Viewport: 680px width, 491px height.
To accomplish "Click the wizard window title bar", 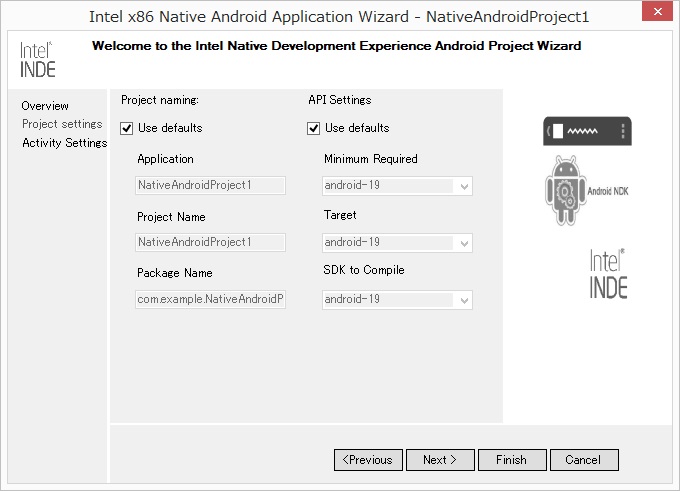I will (339, 17).
